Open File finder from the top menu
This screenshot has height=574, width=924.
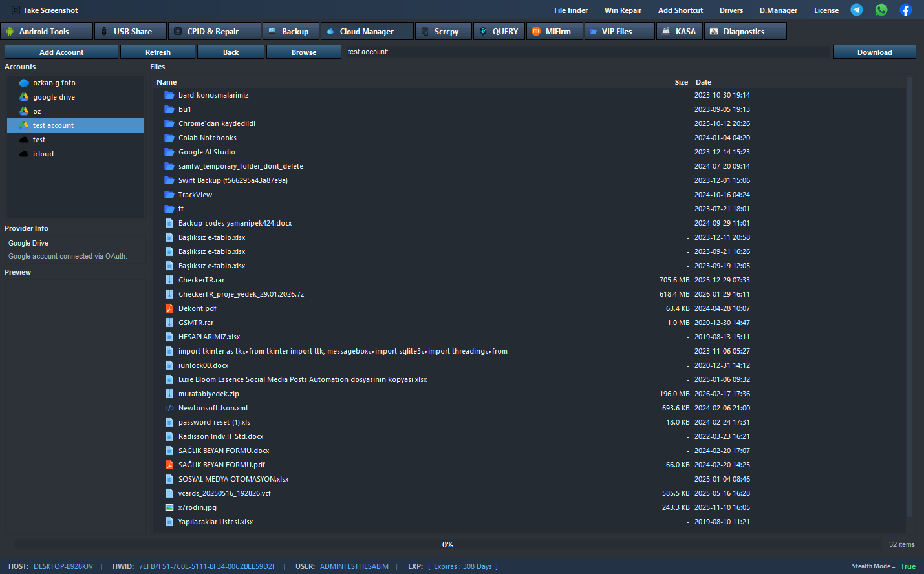coord(570,10)
